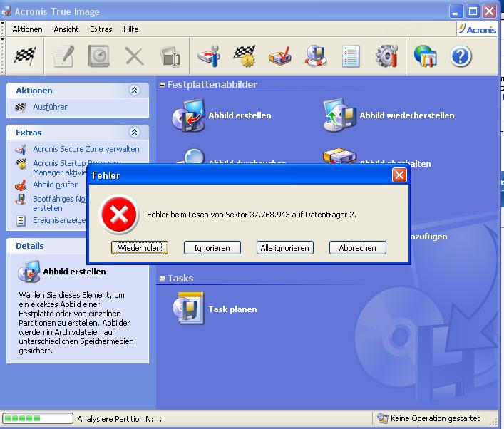Click the red error X icon in dialog
Screen dimensions: 504x429
tap(119, 214)
